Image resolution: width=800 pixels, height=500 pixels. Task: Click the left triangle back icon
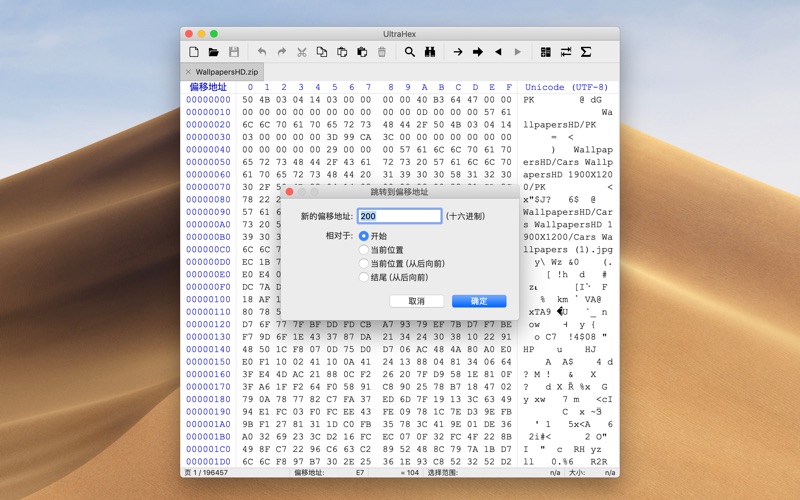click(x=498, y=52)
